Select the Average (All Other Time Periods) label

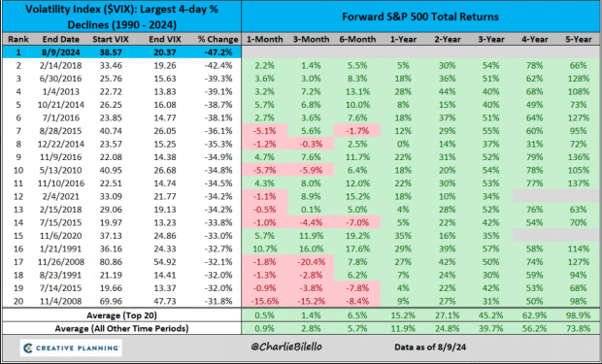[x=121, y=329]
